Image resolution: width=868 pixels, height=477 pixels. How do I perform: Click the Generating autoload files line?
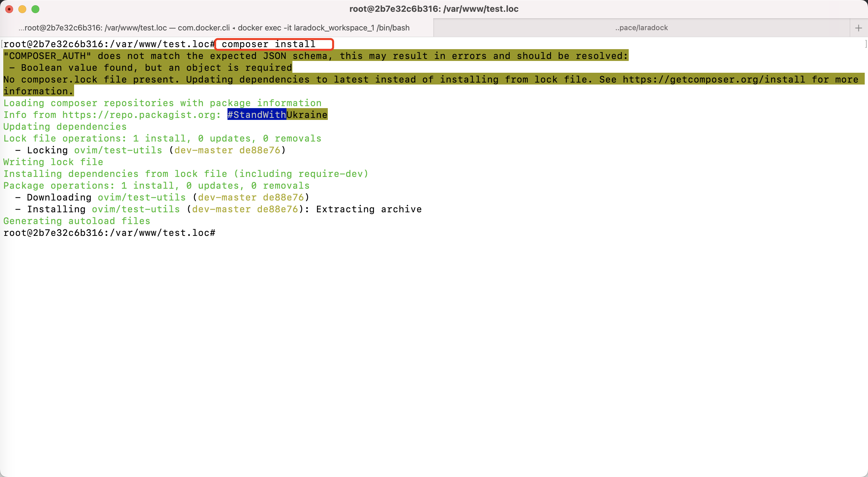coord(77,221)
